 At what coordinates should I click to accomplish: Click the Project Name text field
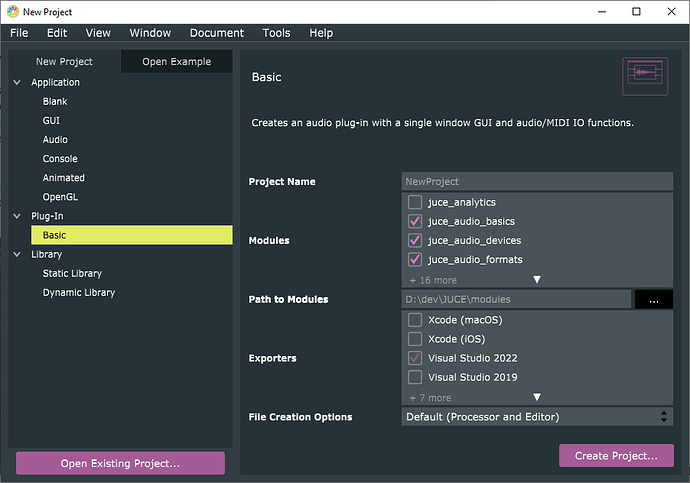point(537,182)
